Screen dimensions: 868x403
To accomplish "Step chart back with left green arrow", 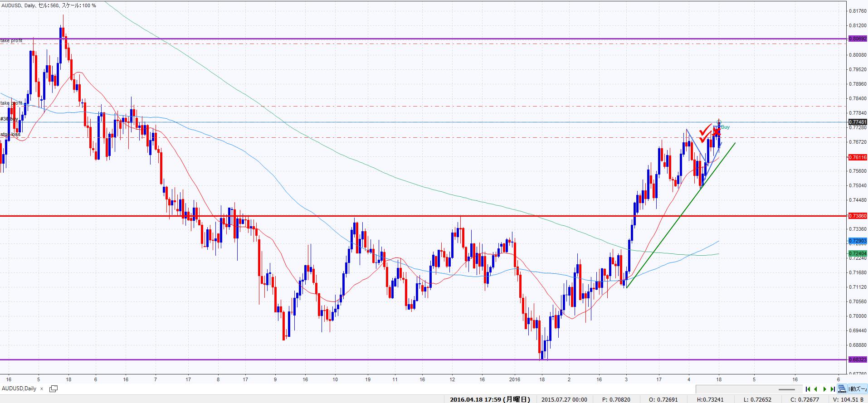I will (x=816, y=389).
